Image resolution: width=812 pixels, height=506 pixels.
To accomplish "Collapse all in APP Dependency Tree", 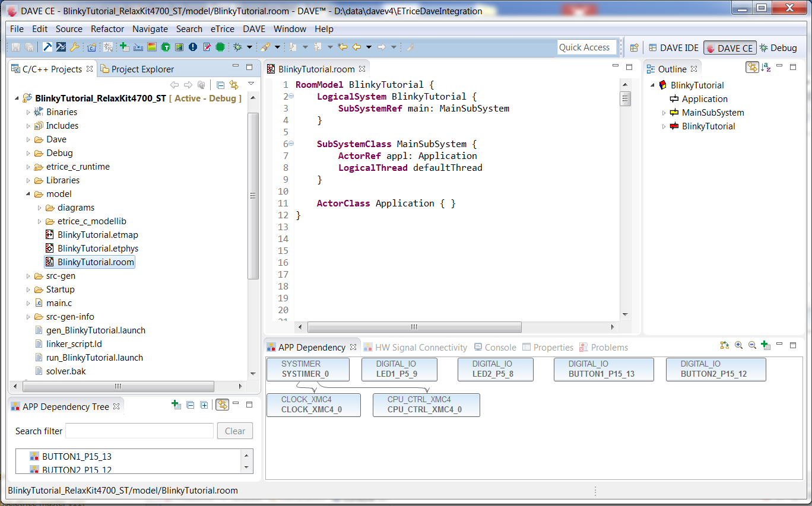I will (191, 405).
